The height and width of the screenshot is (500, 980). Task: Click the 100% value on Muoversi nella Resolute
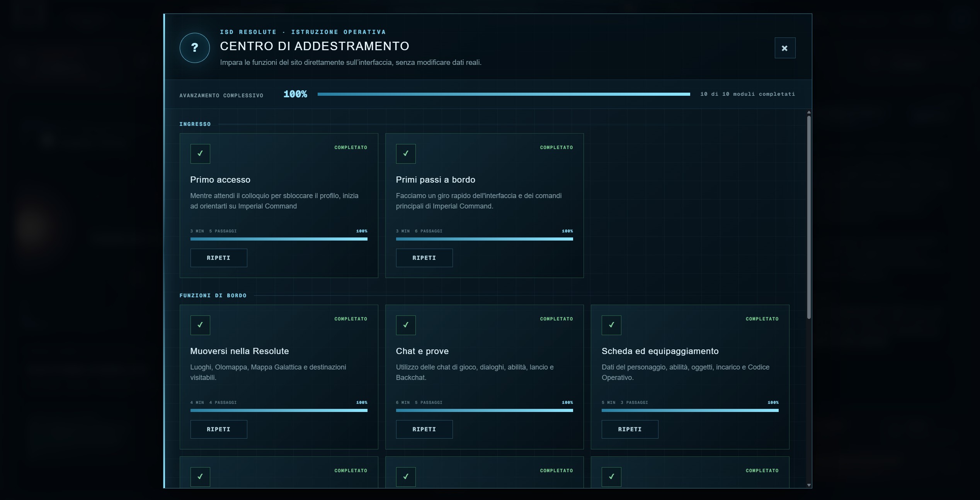[x=362, y=402]
